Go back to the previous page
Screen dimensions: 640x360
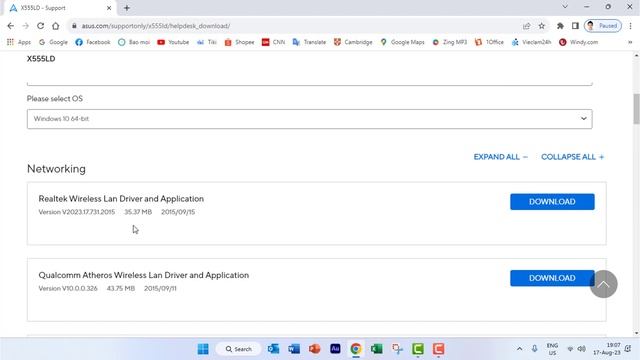[x=11, y=26]
